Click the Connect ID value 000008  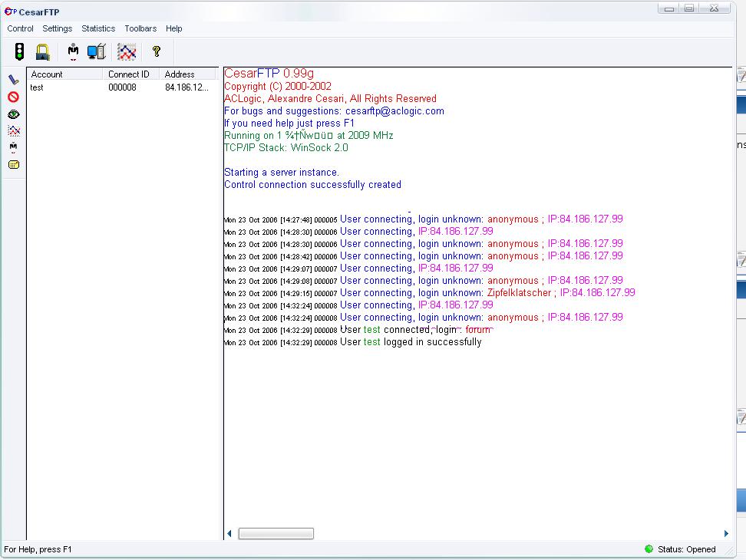click(x=122, y=87)
